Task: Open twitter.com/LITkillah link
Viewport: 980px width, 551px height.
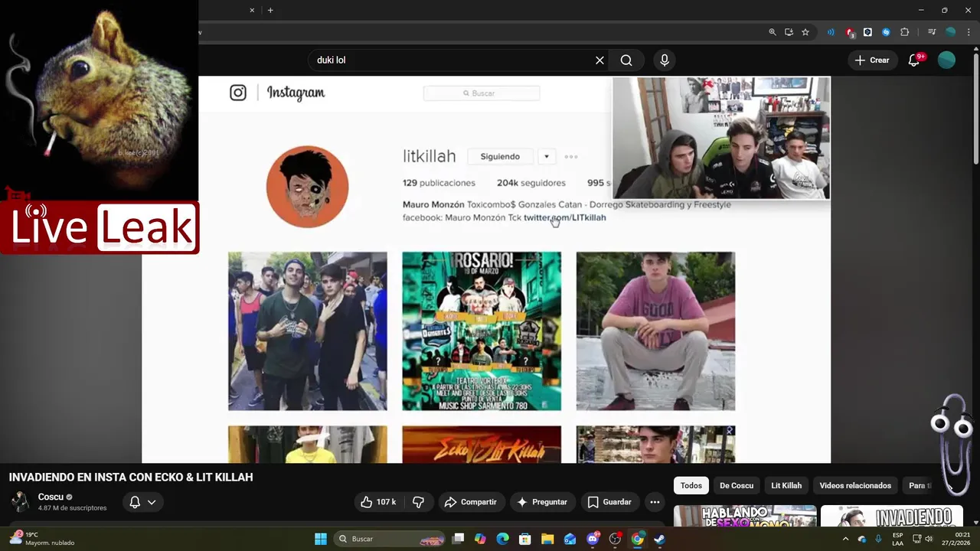Action: 565,218
